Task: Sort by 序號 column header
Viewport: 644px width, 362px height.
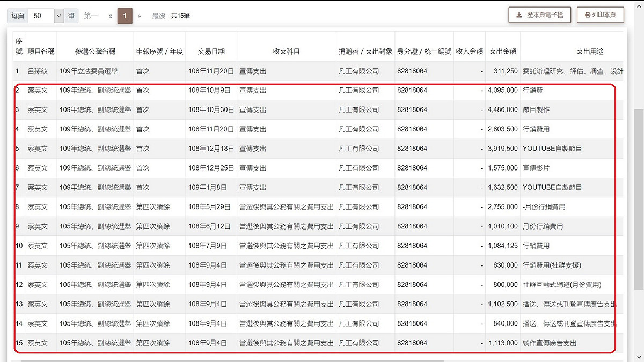Action: coord(19,46)
